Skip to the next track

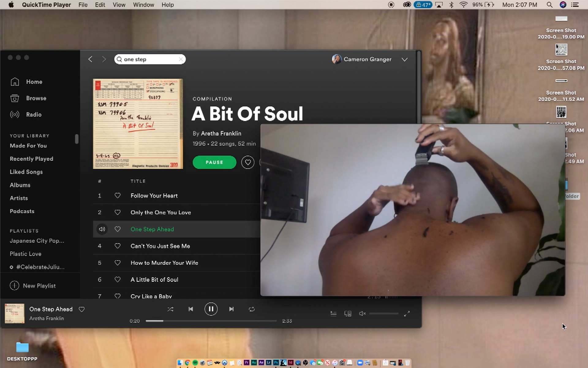coord(231,309)
